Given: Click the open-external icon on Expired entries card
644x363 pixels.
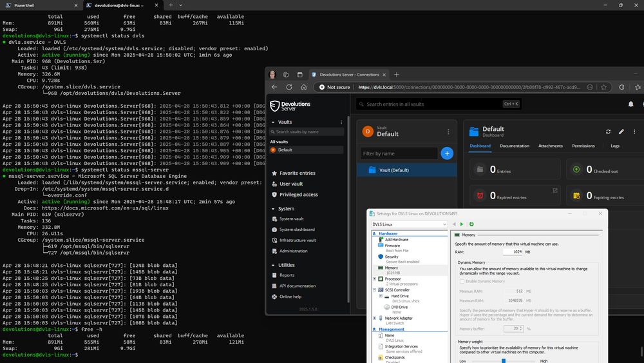Looking at the screenshot, I should pyautogui.click(x=555, y=190).
